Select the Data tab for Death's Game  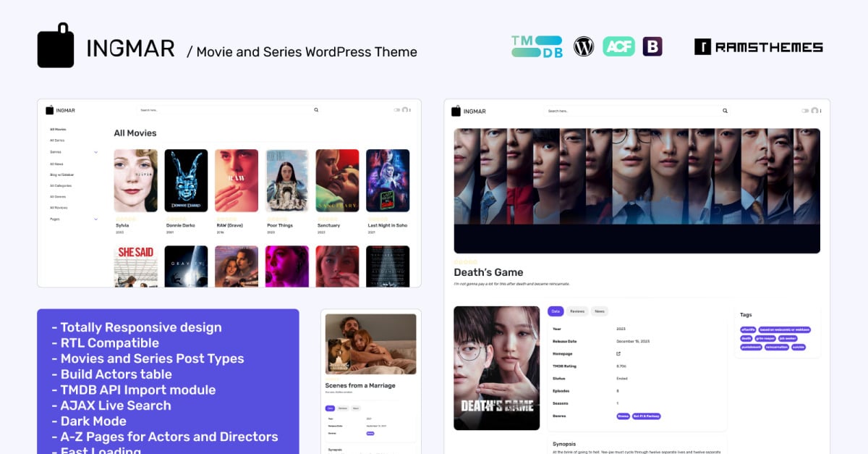[556, 311]
